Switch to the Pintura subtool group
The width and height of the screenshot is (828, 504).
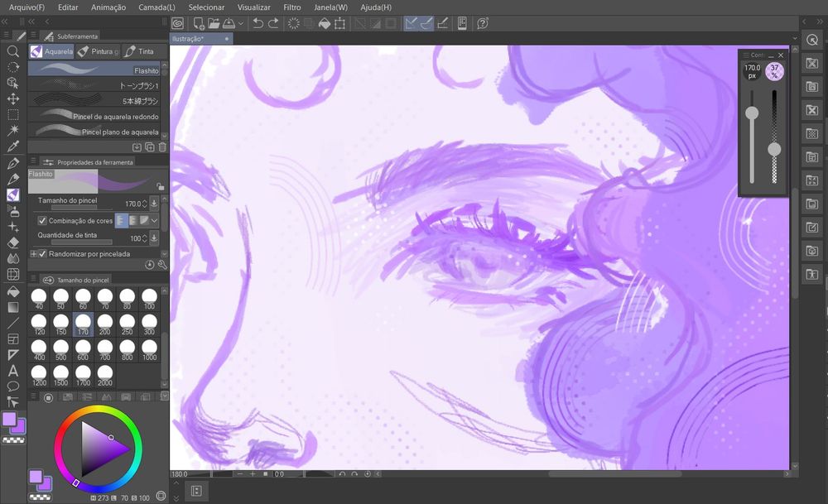point(98,51)
